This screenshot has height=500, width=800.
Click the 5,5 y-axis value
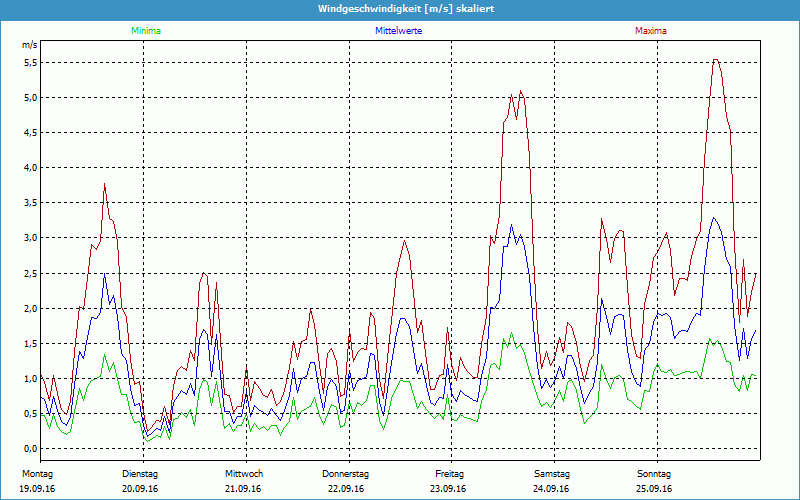32,62
